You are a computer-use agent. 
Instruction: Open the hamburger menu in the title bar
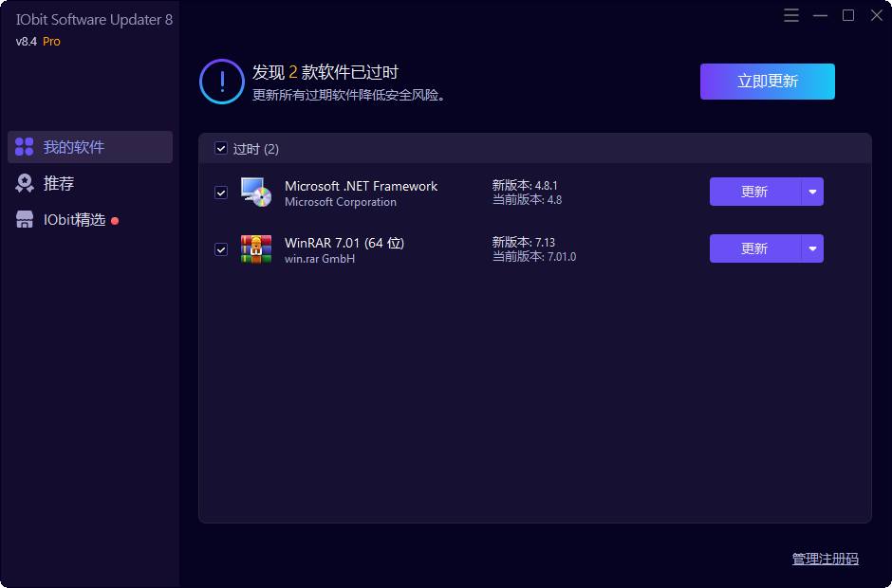pos(791,15)
